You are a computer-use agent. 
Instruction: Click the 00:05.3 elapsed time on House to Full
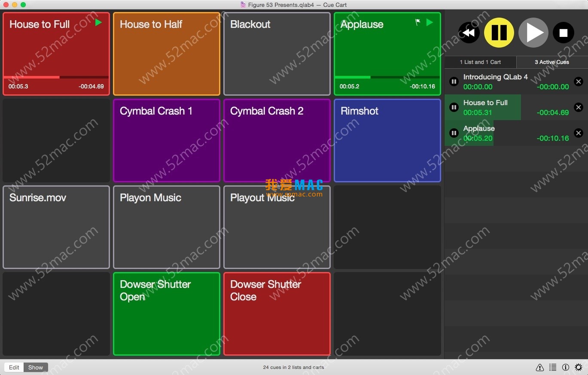point(18,86)
